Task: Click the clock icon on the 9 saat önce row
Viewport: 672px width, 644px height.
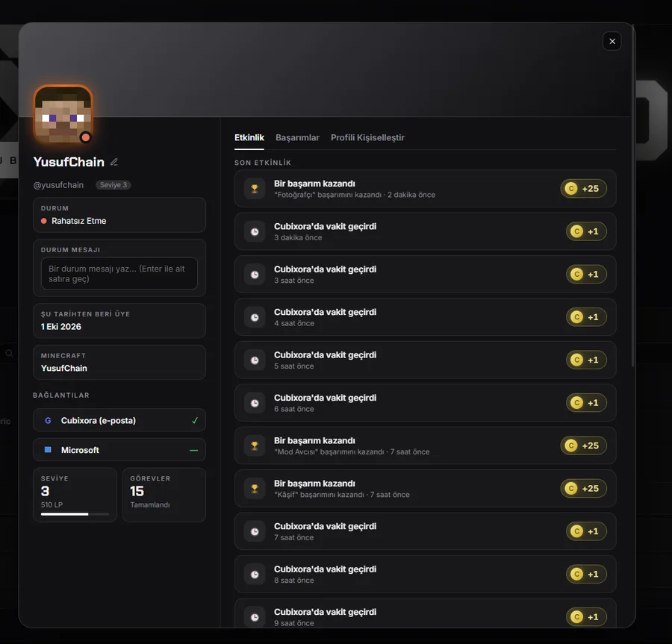Action: (255, 616)
